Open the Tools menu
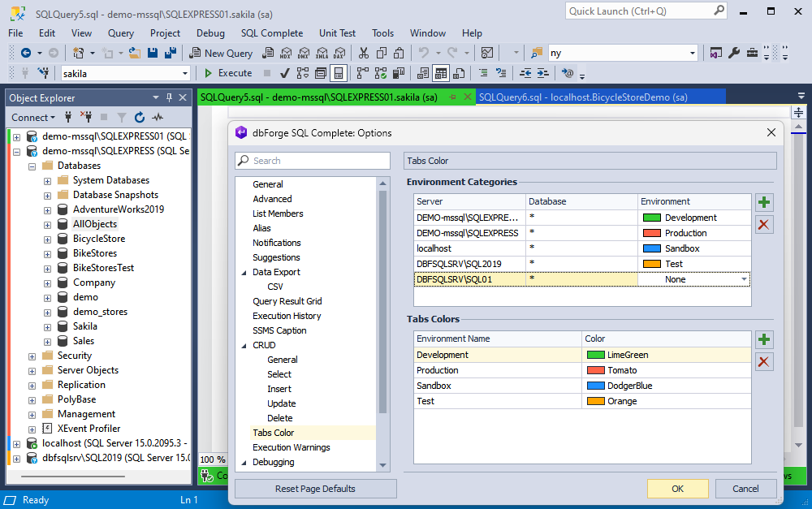 [x=382, y=33]
